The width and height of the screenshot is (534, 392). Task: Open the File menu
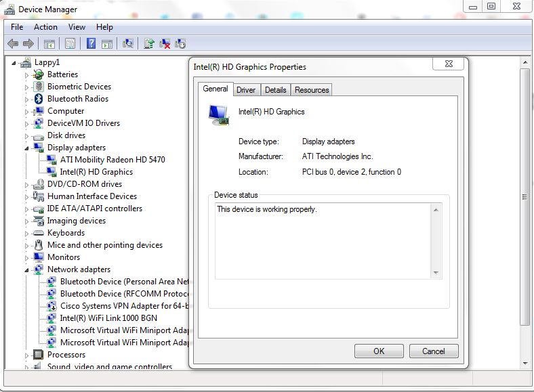point(17,27)
